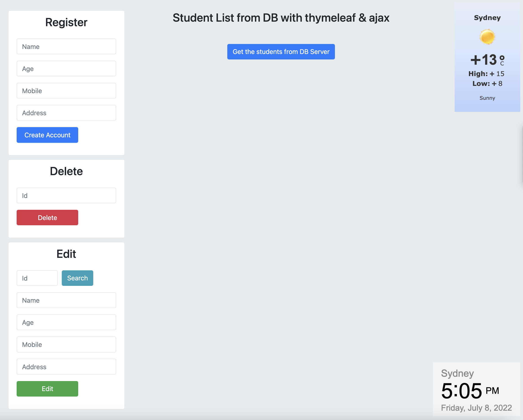
Task: Select the Mobile field in the Edit form
Action: click(x=66, y=344)
